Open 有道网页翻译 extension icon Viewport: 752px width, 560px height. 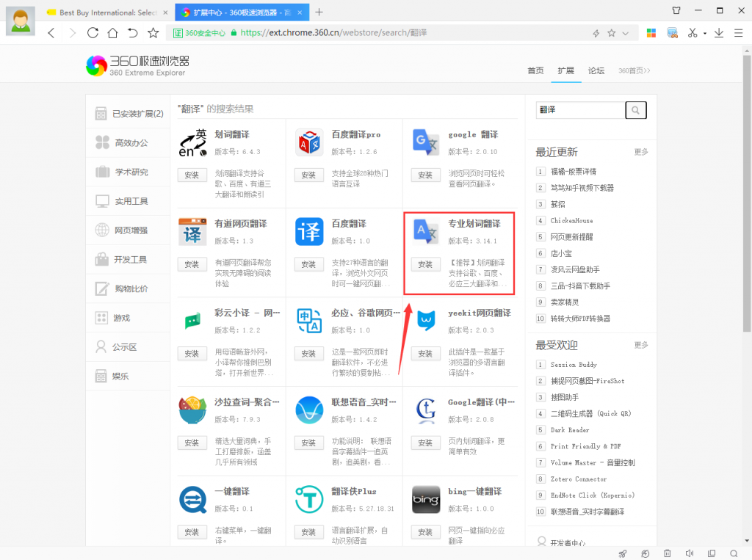click(x=192, y=232)
